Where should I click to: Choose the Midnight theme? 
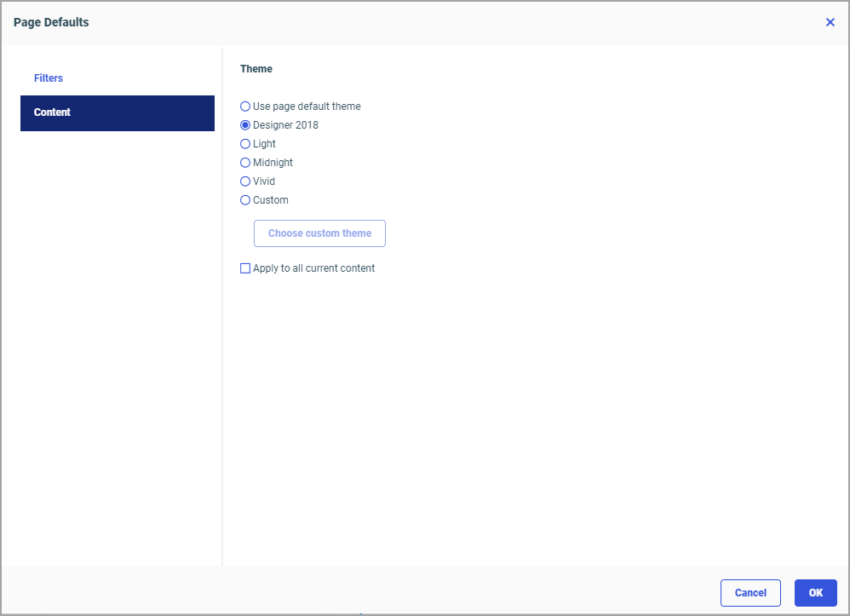coord(245,162)
